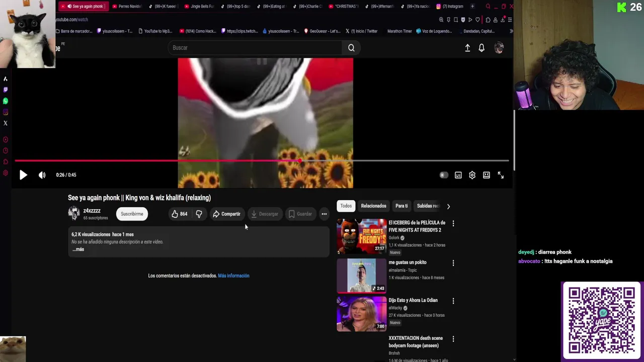Open YouTube notifications bell
The image size is (644, 362).
pos(481,48)
